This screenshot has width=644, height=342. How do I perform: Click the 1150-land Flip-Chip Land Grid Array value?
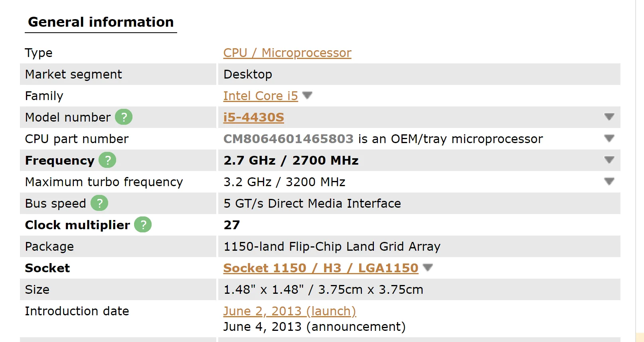coord(332,246)
